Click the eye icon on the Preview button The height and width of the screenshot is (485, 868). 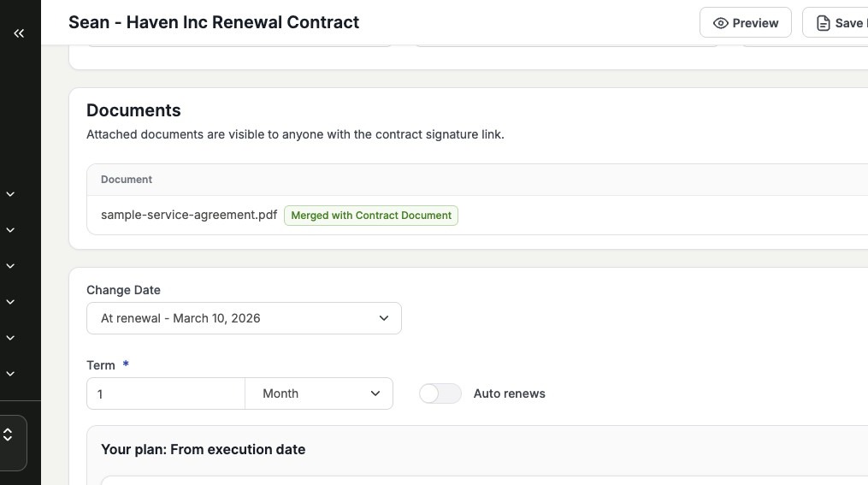[x=721, y=23]
